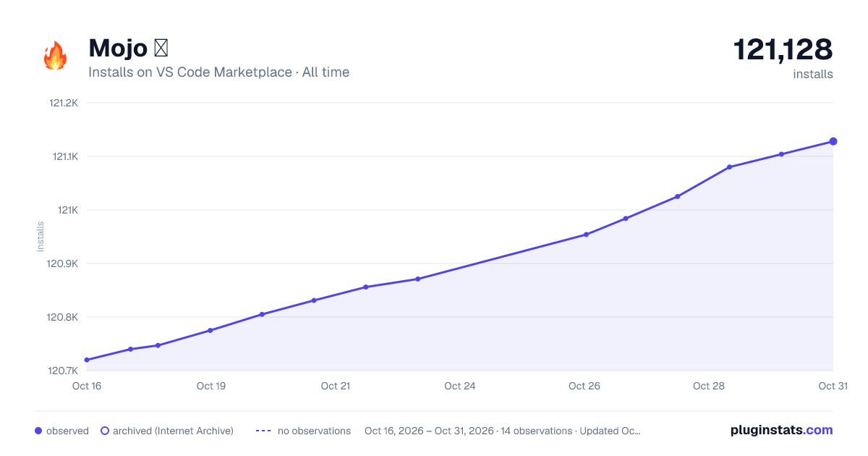The width and height of the screenshot is (868, 456).
Task: Click the rotated 'installs' y-axis title
Action: (x=41, y=237)
